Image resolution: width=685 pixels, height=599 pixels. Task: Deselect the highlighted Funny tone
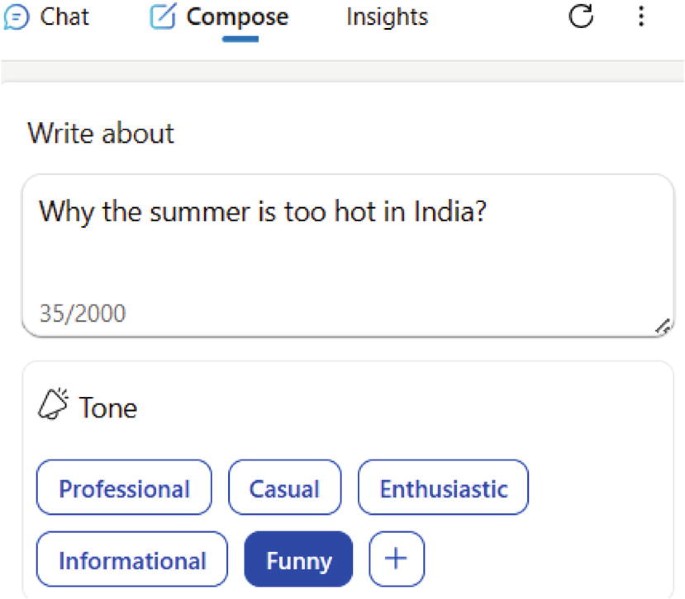(x=298, y=559)
